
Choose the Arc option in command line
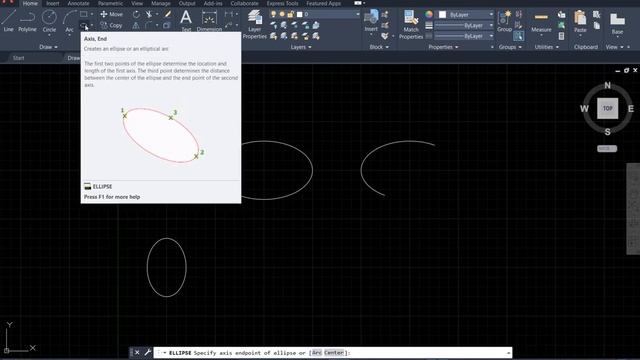coord(317,353)
